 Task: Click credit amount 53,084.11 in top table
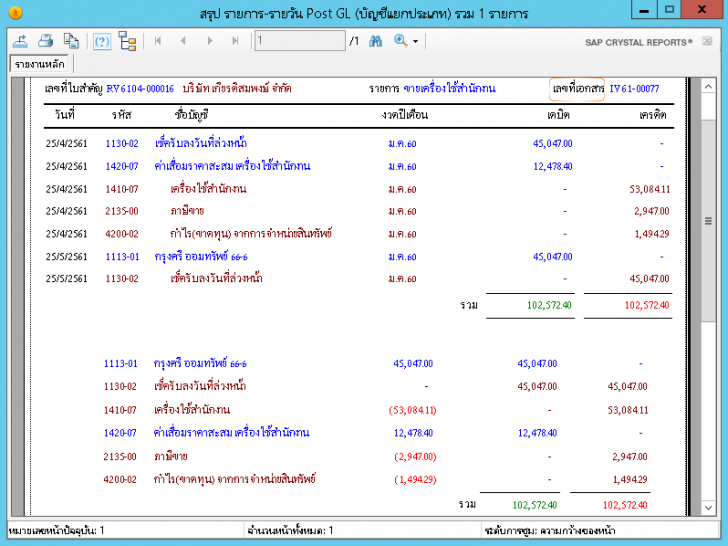tap(650, 189)
